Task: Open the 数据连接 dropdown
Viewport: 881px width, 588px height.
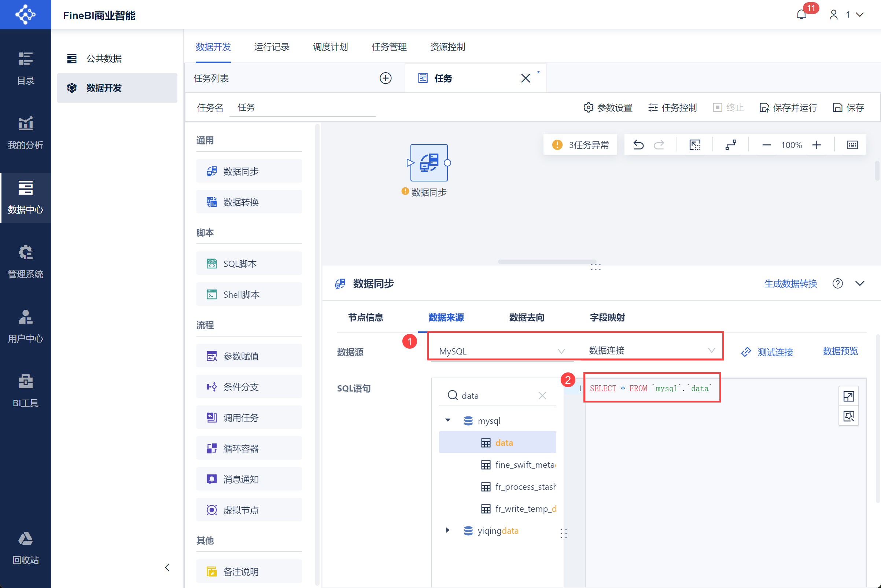Action: coord(651,350)
